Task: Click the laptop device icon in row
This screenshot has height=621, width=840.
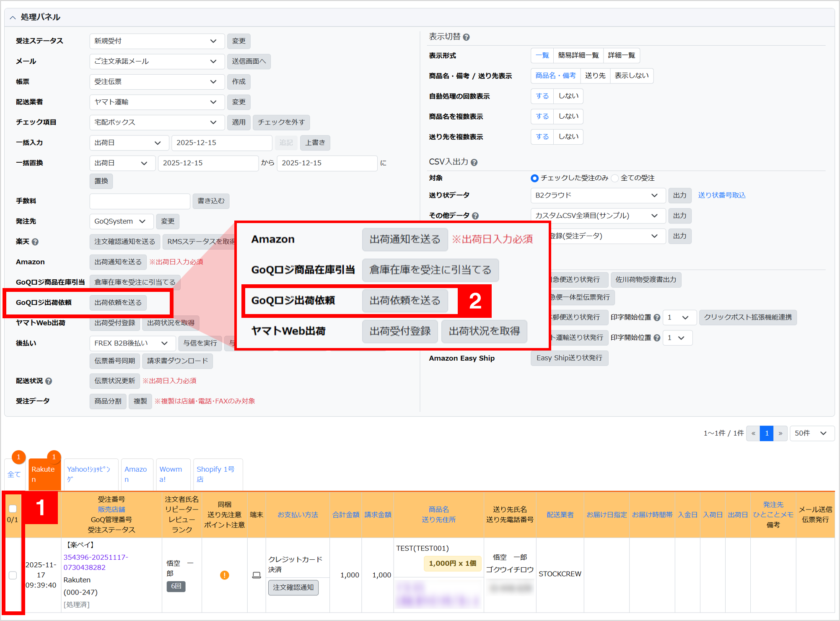Action: (x=257, y=575)
